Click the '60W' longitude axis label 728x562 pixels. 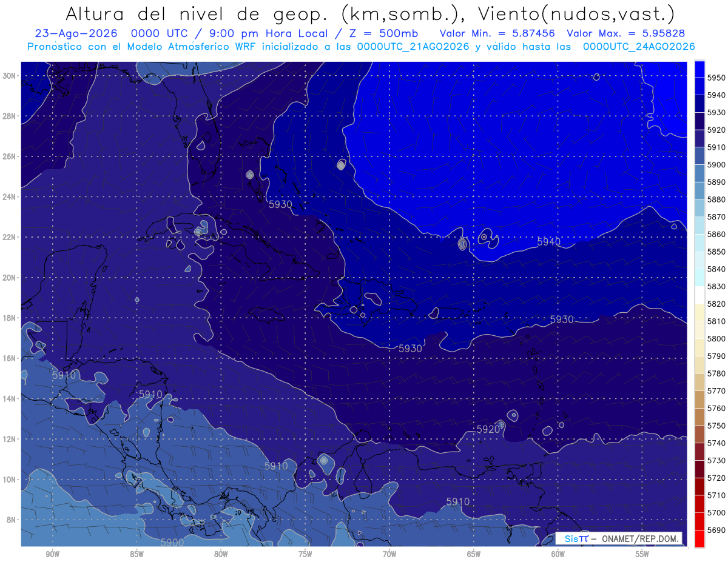[558, 554]
